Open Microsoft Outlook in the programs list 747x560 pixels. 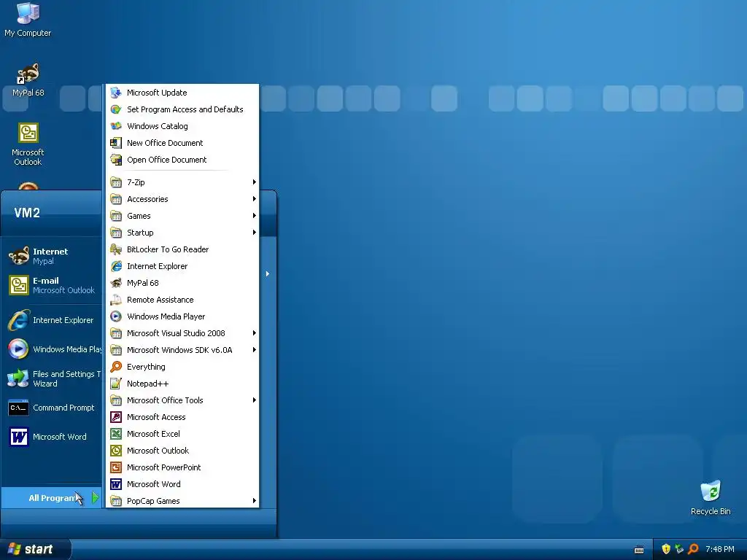click(182, 451)
